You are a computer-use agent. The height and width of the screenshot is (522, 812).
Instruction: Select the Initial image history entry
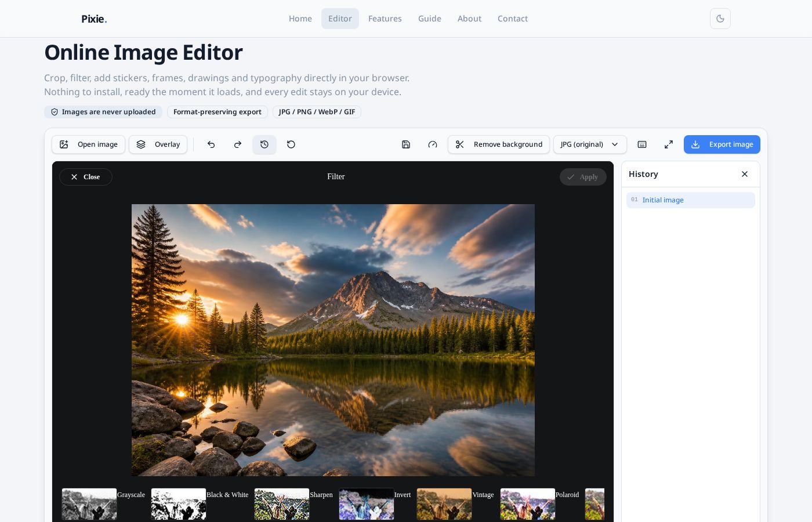coord(691,200)
